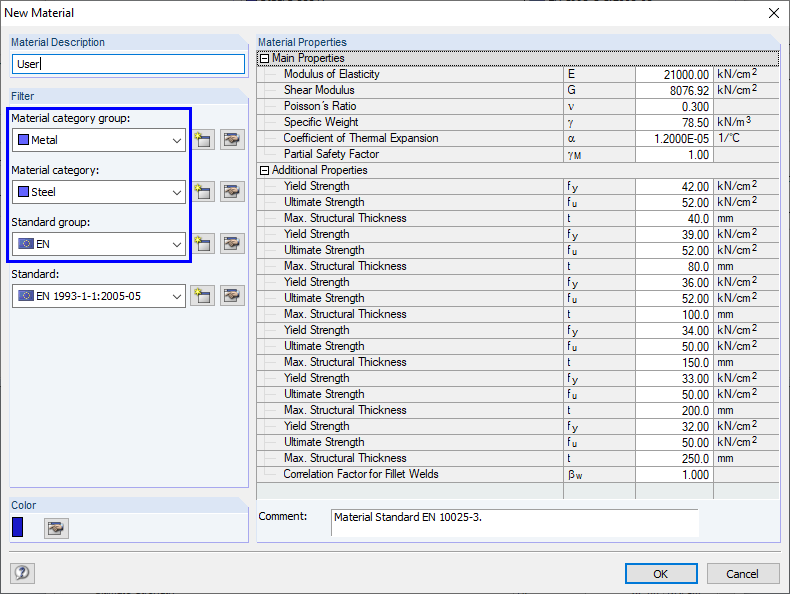Select the Poisson's Ratio value 0.300
The image size is (790, 594).
[674, 107]
